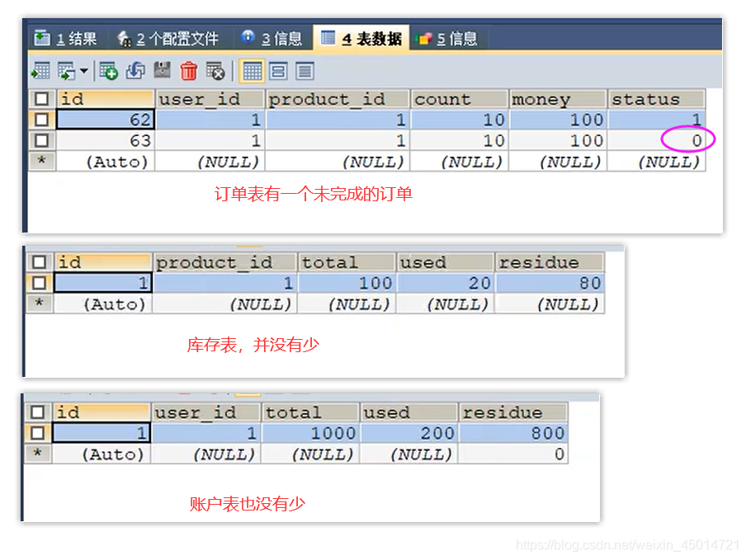The width and height of the screenshot is (746, 560).
Task: Check the row checkbox in the stock table with total 100
Action: pos(39,283)
